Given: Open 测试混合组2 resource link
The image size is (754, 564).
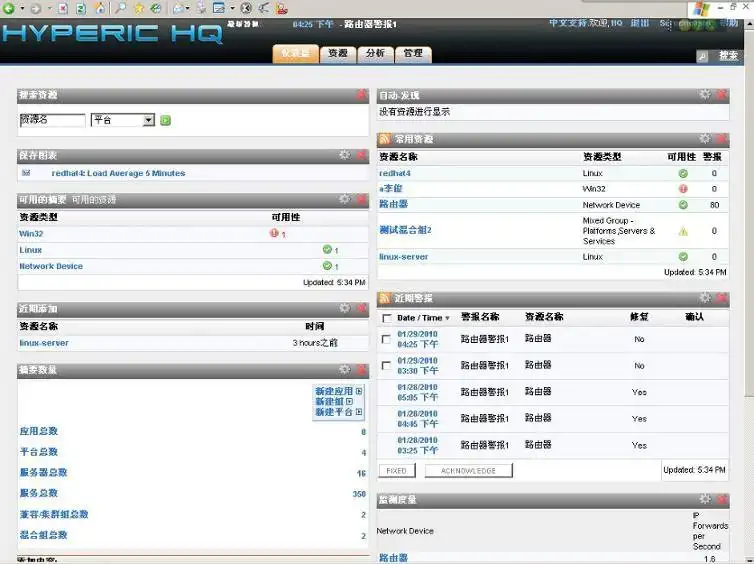Looking at the screenshot, I should pos(405,230).
